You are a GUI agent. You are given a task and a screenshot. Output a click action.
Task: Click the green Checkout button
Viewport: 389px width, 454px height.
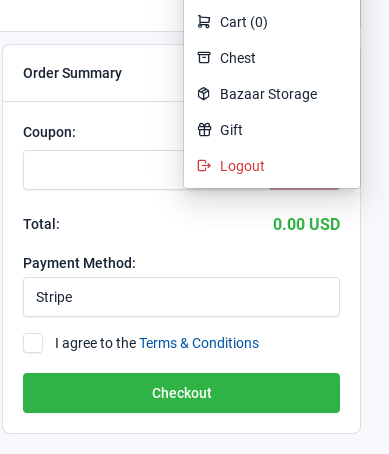click(181, 393)
